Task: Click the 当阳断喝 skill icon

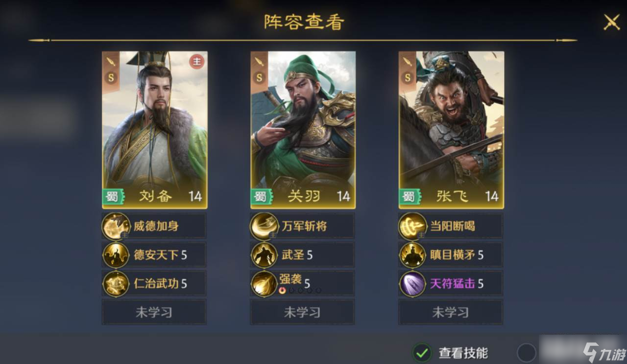Action: coord(412,227)
